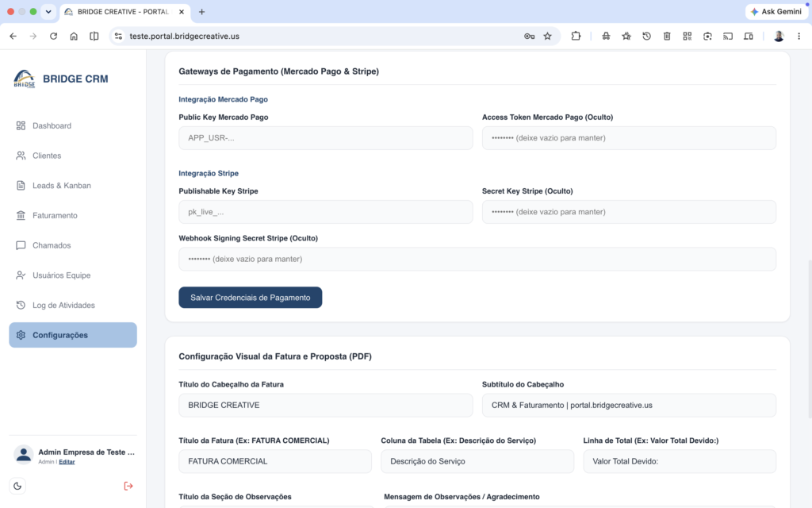The height and width of the screenshot is (508, 812).
Task: Click the FATURA COMERCIAL title field
Action: pyautogui.click(x=275, y=461)
